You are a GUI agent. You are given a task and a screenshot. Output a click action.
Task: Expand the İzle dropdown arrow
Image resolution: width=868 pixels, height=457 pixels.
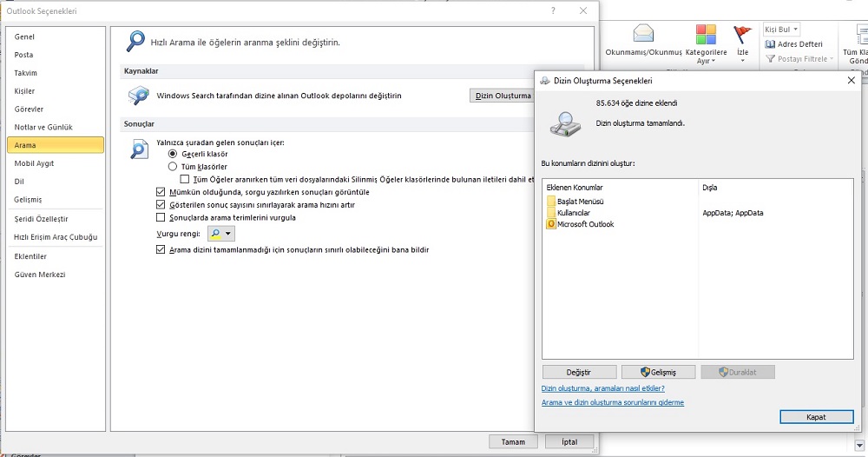742,60
